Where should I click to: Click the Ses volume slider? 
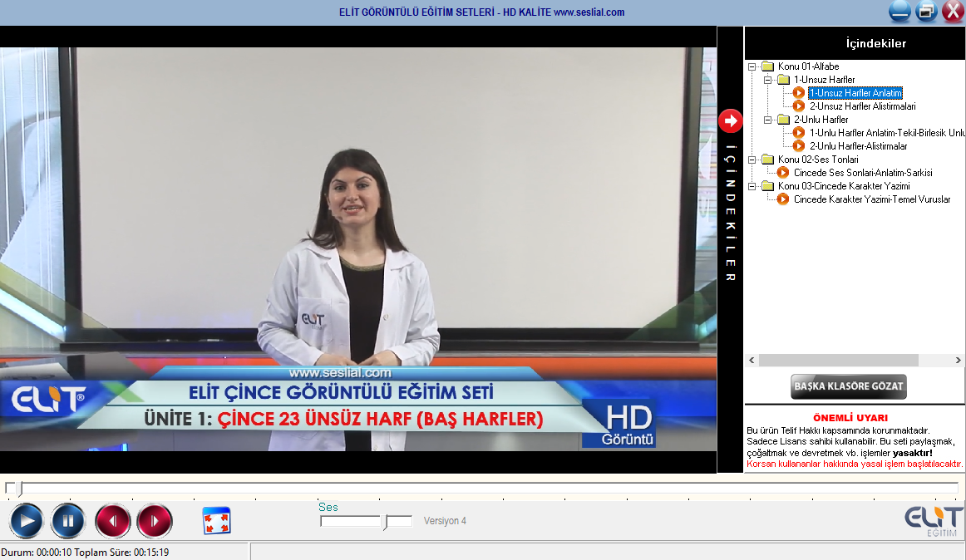tap(366, 521)
